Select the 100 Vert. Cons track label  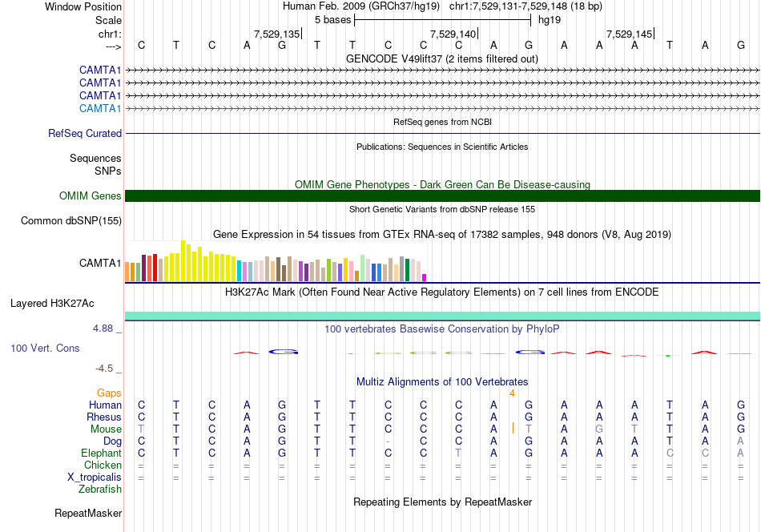click(x=45, y=348)
